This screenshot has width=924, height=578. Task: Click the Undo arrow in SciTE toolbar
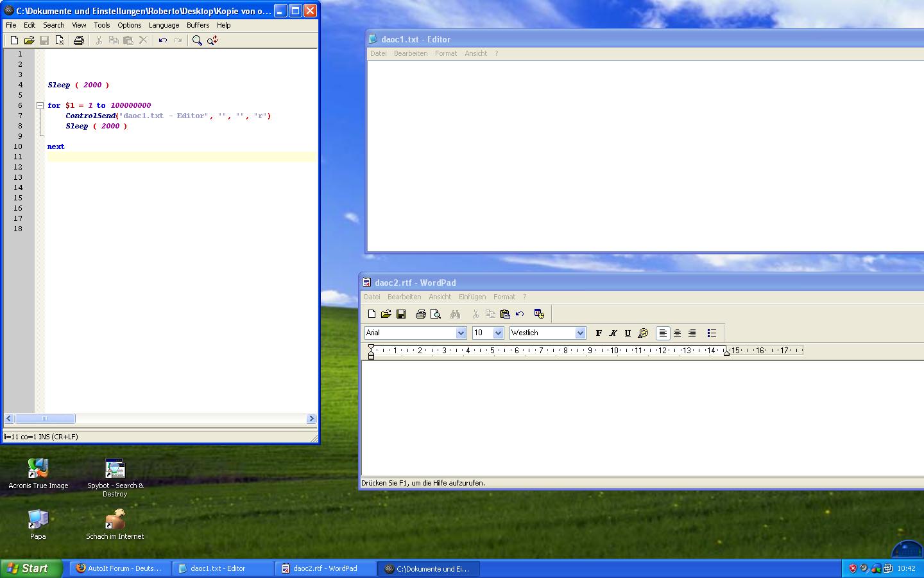click(163, 40)
